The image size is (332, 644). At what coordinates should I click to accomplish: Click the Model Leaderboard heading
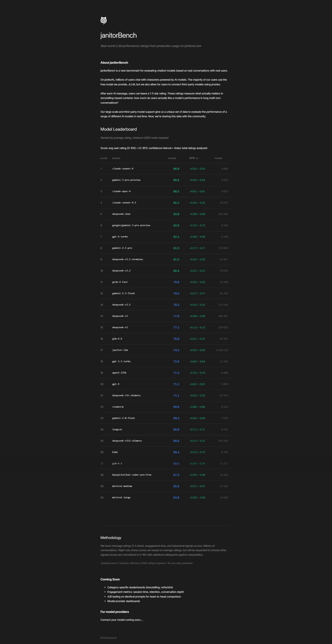[x=118, y=129]
